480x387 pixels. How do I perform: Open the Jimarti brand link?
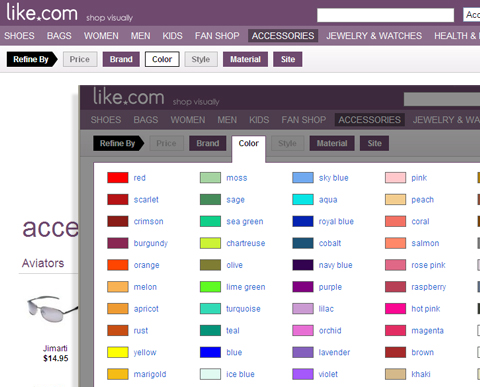coord(55,348)
